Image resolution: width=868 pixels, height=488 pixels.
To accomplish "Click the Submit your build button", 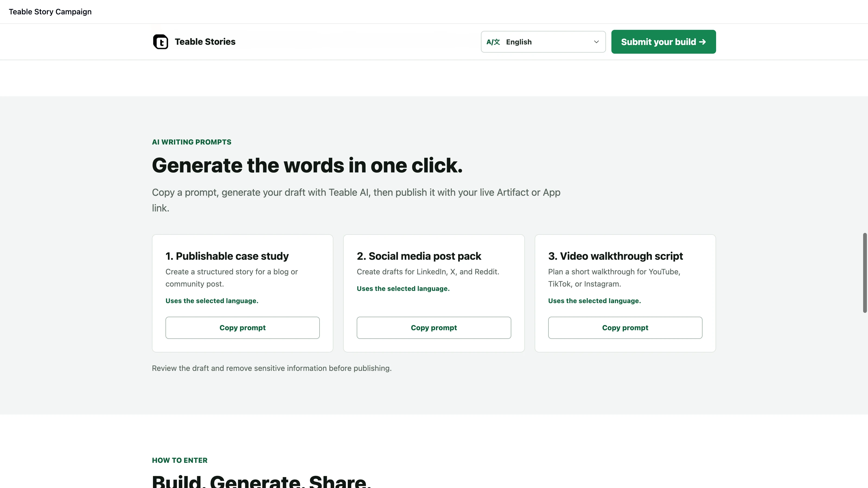I will (663, 42).
